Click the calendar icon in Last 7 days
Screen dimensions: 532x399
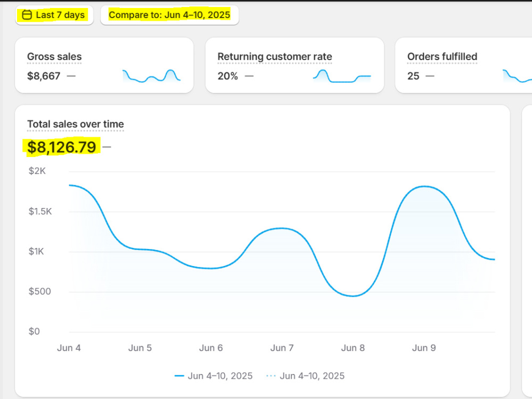[x=27, y=15]
